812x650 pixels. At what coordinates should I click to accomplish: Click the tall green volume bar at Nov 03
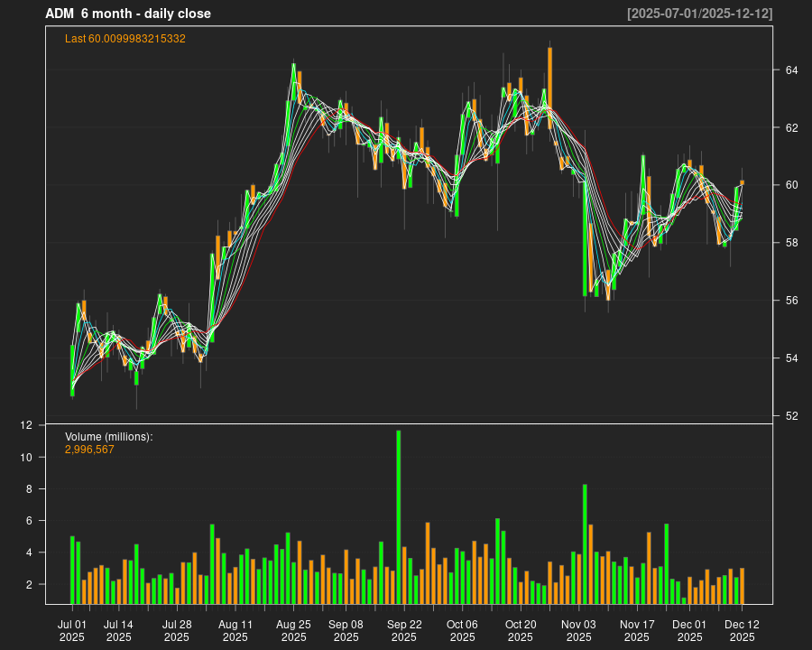tap(585, 543)
